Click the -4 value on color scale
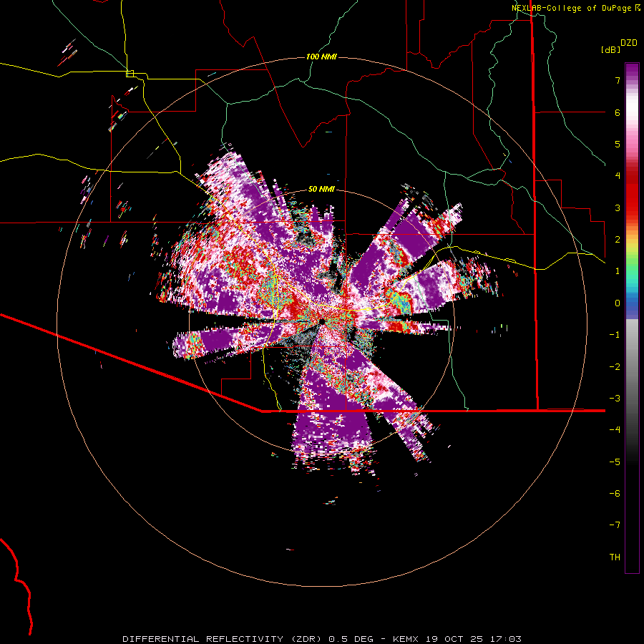 [615, 430]
